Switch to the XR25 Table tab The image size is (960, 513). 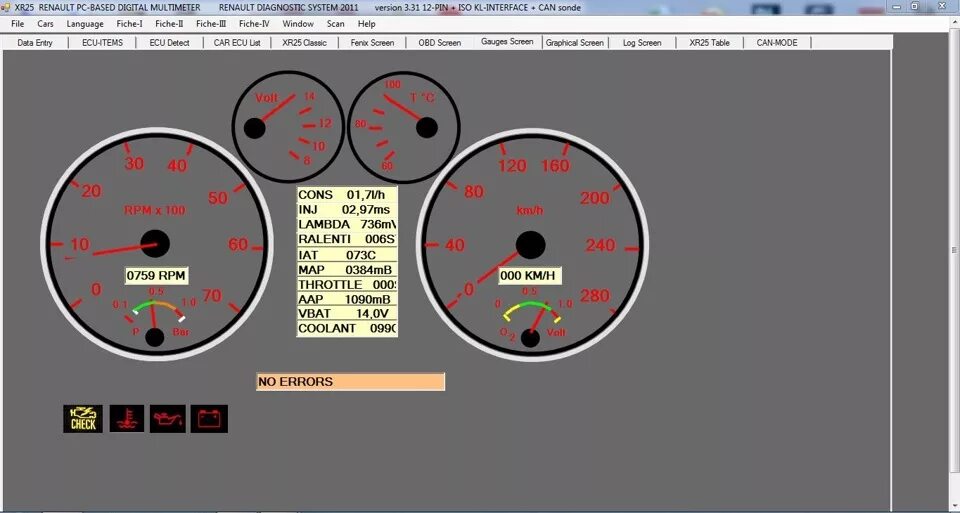[x=710, y=43]
